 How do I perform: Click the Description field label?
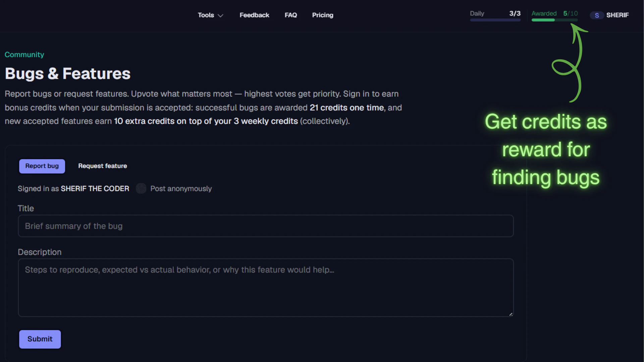click(x=39, y=252)
